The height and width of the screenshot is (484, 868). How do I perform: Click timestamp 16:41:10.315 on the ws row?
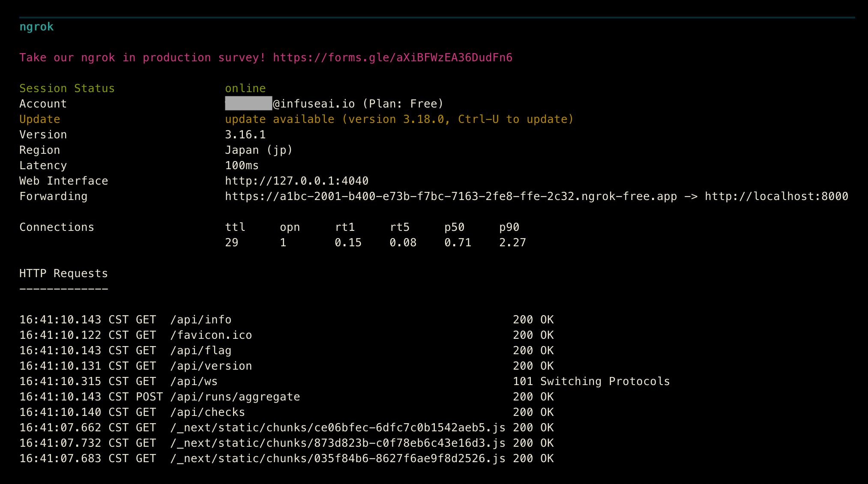(60, 381)
